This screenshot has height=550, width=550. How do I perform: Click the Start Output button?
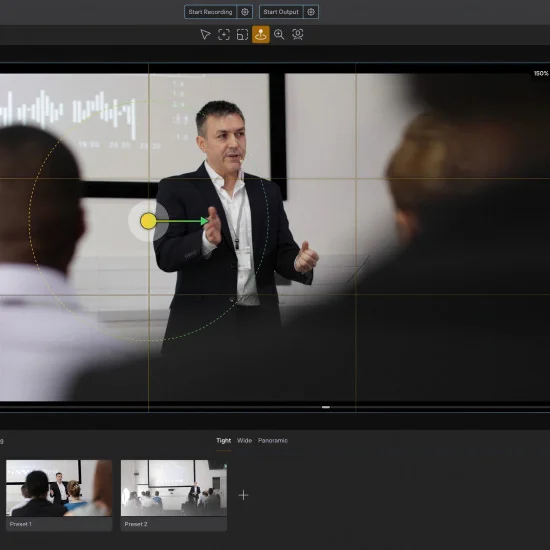281,12
